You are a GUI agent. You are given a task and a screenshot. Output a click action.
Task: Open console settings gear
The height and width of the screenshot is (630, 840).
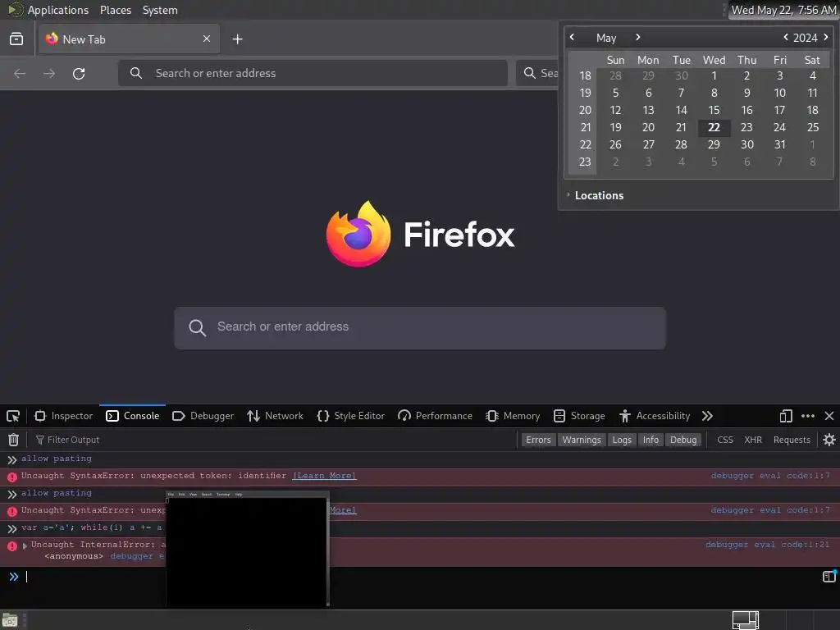point(829,440)
